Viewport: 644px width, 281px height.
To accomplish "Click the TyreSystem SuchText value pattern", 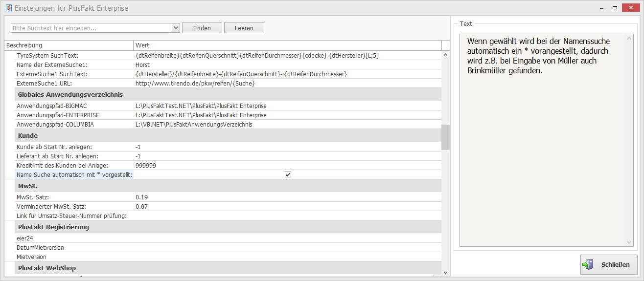I will [x=257, y=56].
